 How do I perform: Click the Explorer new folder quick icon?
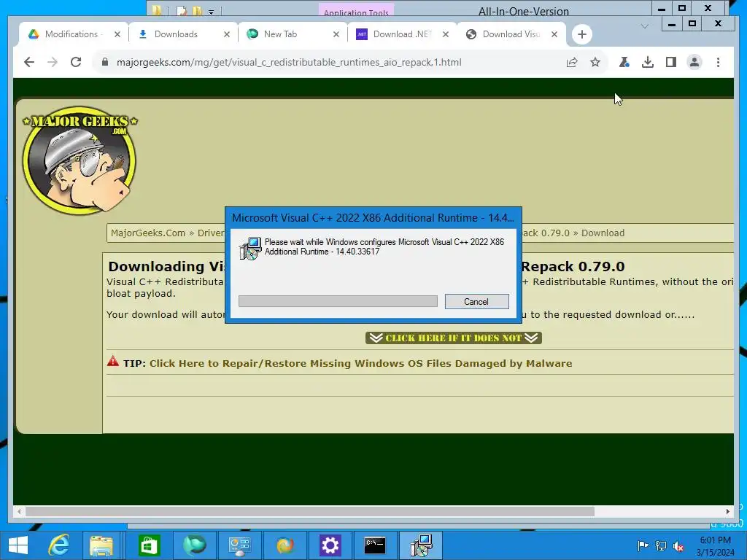[197, 10]
